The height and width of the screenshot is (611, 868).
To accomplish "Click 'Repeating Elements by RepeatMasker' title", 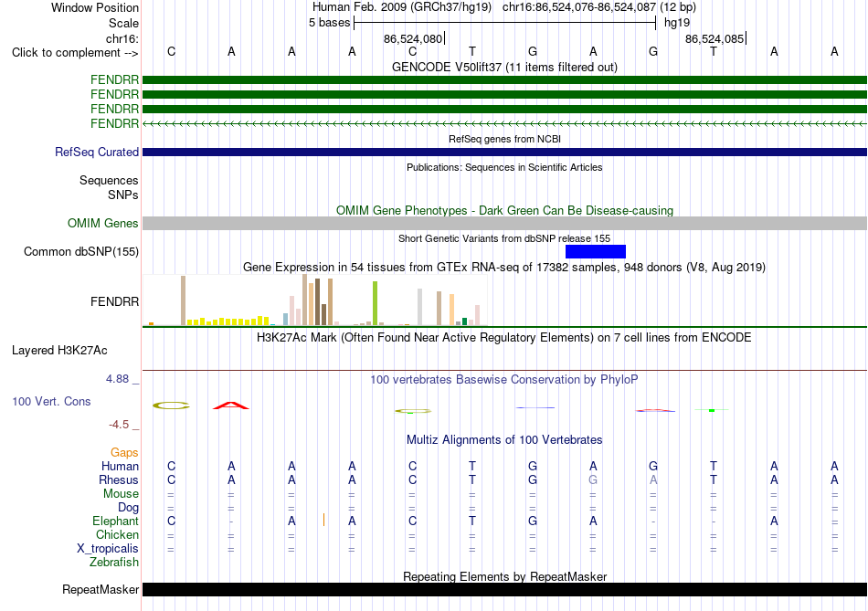I will click(504, 576).
